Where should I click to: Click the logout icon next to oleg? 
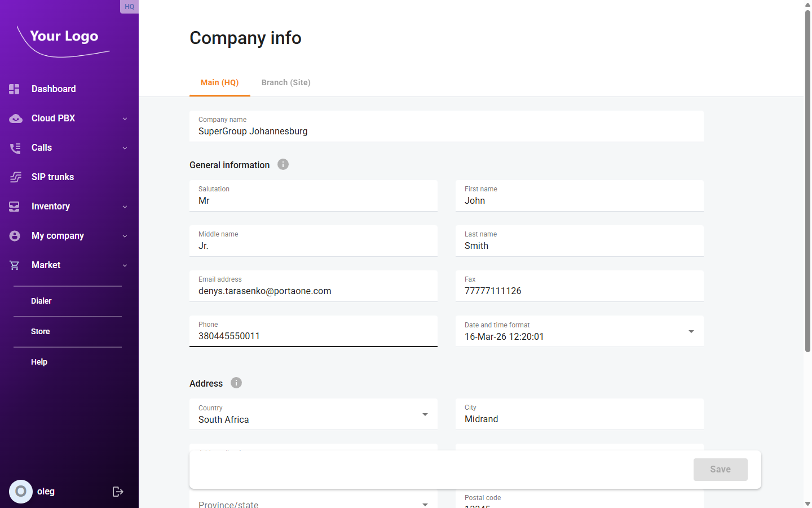(118, 491)
